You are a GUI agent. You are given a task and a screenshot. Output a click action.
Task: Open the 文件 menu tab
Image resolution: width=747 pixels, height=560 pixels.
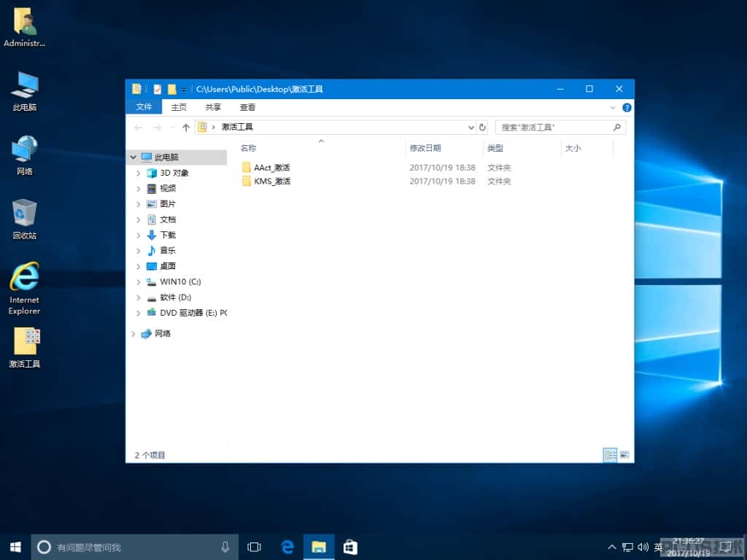[144, 107]
